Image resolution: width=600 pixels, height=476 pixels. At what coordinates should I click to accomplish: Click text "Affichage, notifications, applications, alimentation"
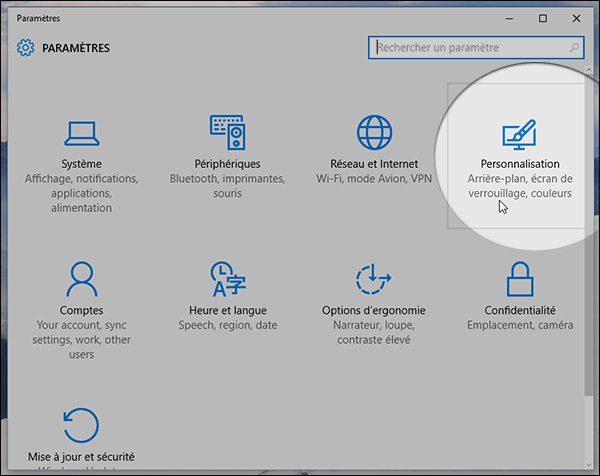pos(82,193)
